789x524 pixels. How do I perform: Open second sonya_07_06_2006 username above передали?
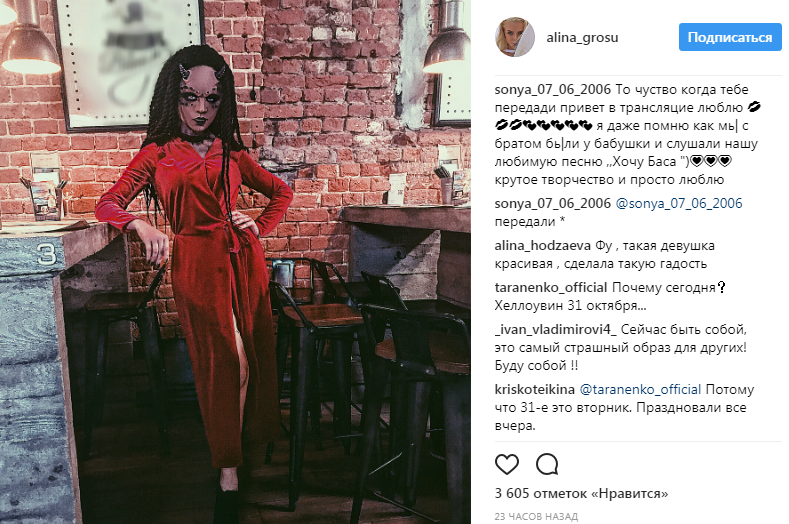(553, 203)
